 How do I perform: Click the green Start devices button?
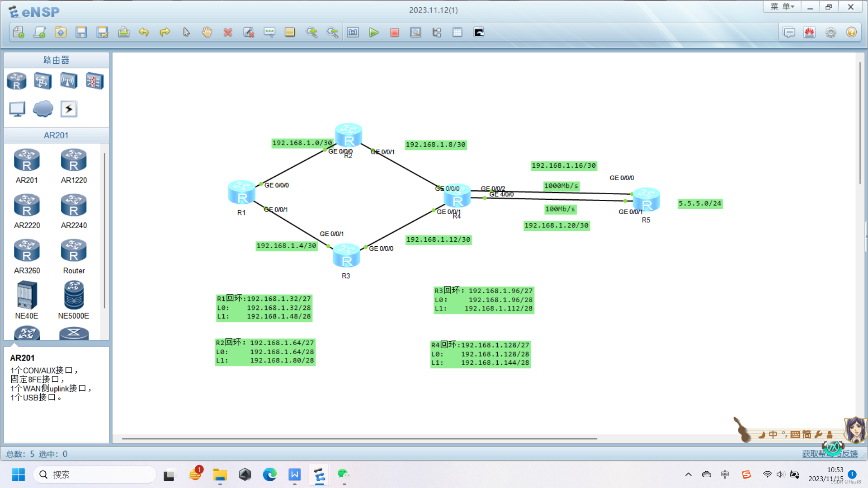(373, 32)
